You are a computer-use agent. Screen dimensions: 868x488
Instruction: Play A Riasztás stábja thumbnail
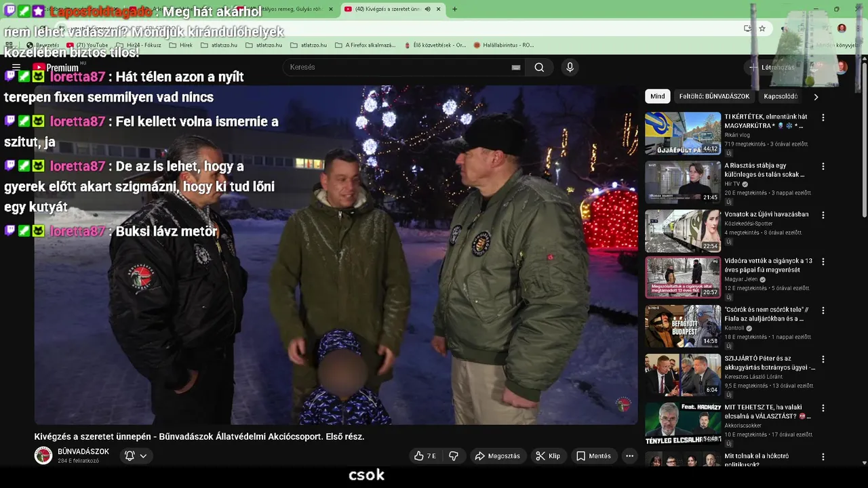pos(683,182)
